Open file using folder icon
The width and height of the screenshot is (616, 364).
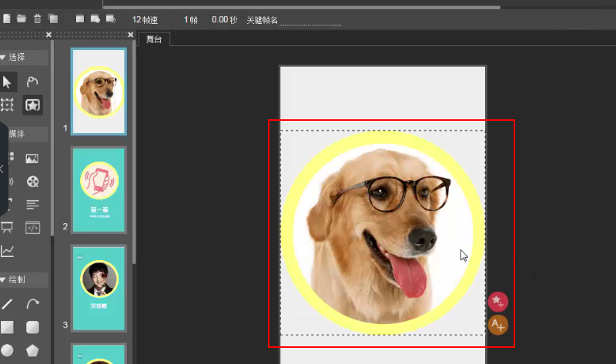click(x=22, y=18)
